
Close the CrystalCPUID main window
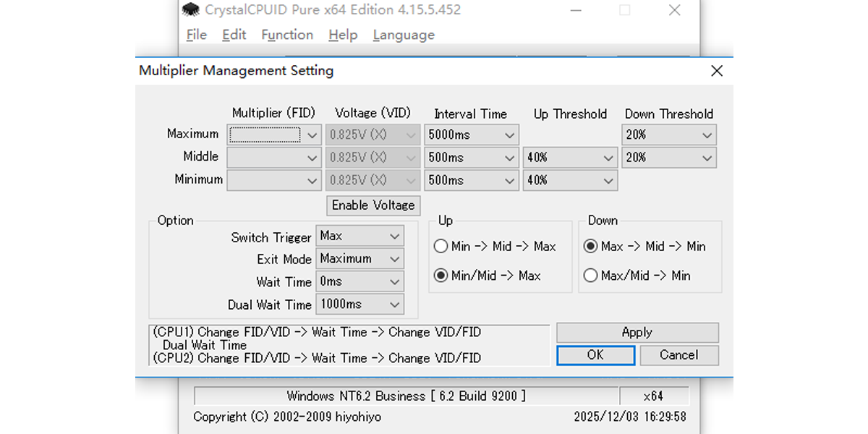tap(674, 10)
